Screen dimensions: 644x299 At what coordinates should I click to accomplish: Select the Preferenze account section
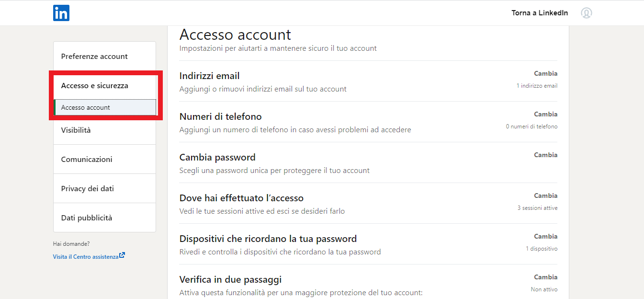[x=94, y=56]
